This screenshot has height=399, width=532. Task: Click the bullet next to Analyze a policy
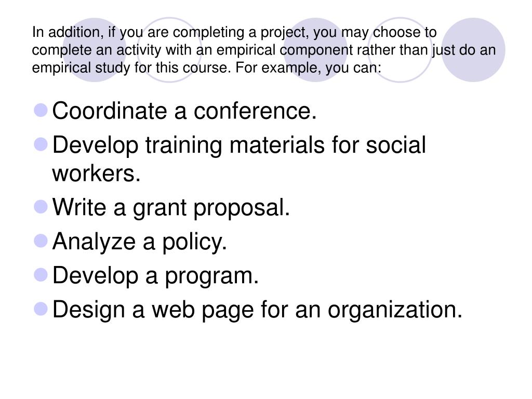click(41, 241)
